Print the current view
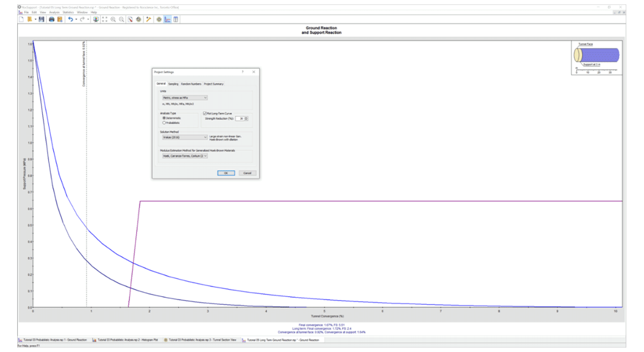 [51, 19]
